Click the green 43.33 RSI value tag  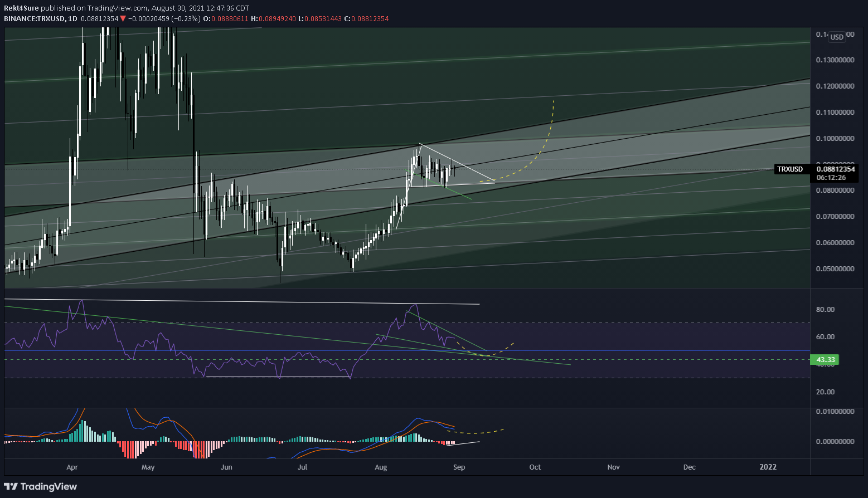click(x=825, y=360)
